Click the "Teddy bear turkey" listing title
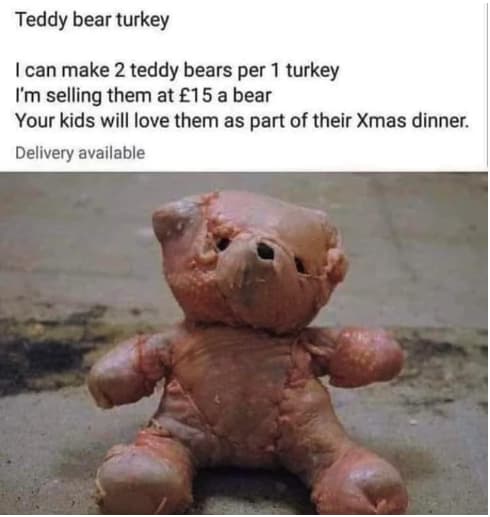 [x=92, y=21]
